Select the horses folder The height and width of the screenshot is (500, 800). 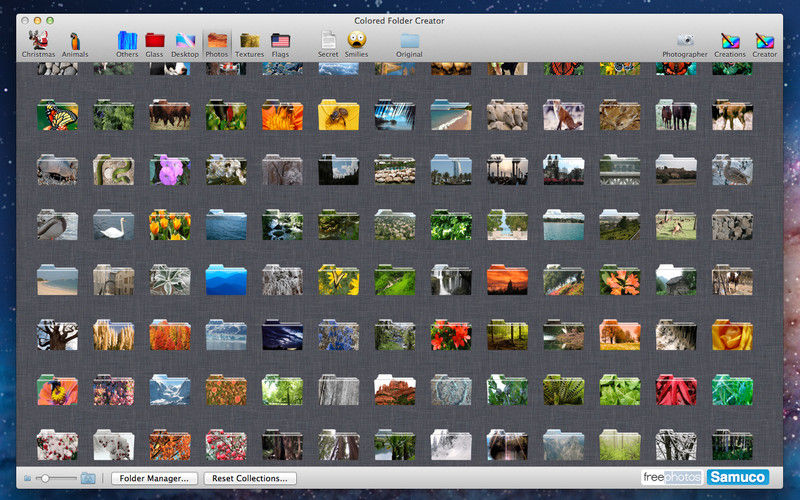676,115
